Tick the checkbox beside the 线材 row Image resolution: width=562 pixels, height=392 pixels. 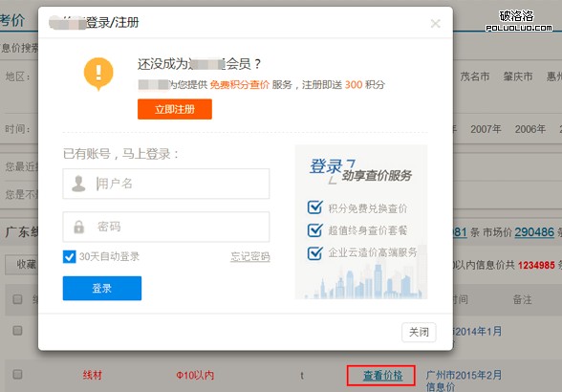pos(17,375)
